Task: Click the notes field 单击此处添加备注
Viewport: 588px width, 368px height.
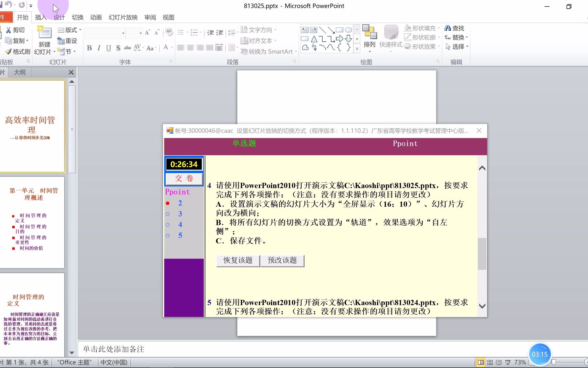Action: (x=333, y=349)
